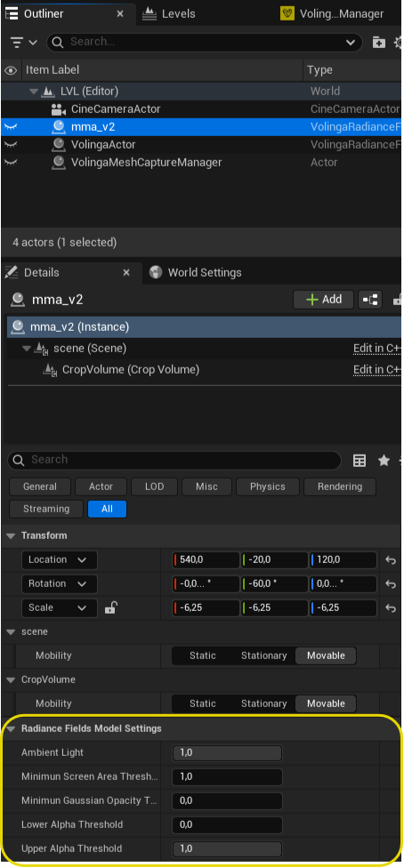This screenshot has width=404, height=868.
Task: Collapse the LVL (Editor) tree node
Action: pyautogui.click(x=35, y=92)
